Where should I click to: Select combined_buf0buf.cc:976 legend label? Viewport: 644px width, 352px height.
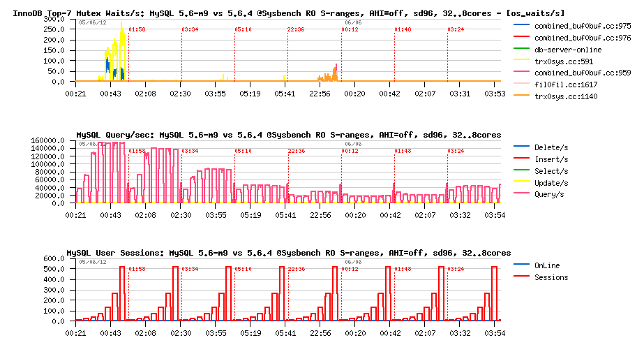[x=583, y=38]
